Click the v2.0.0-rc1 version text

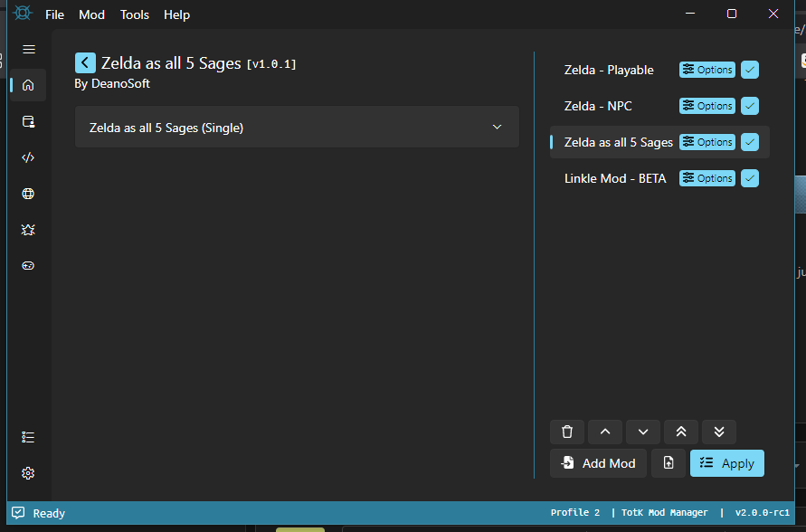763,512
